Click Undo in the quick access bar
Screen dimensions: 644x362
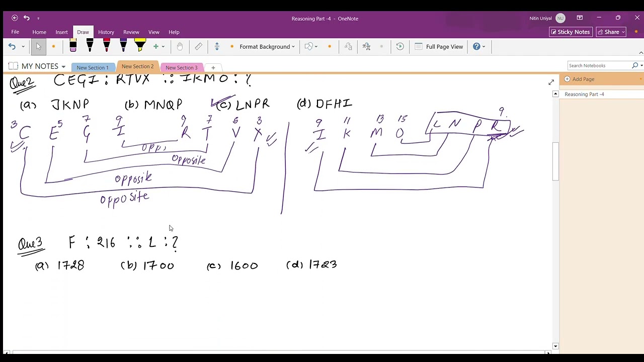click(27, 18)
